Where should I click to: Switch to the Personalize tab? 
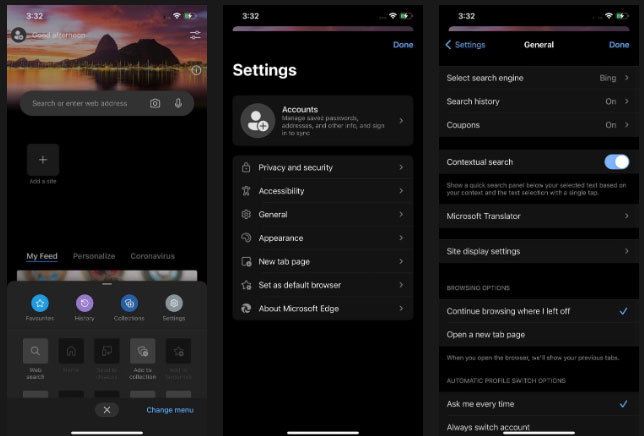[x=94, y=256]
